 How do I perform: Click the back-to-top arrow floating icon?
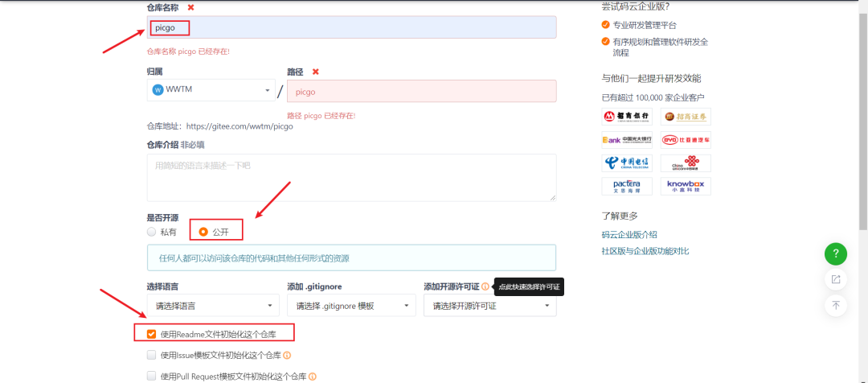[x=835, y=305]
